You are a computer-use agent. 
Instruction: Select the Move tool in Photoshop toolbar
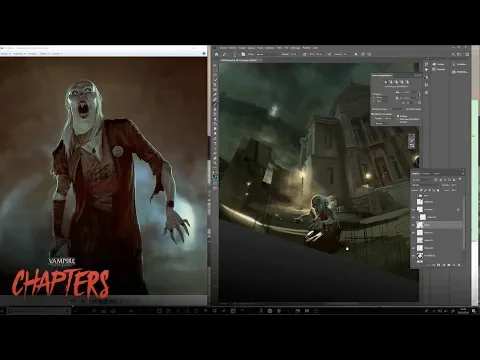click(x=215, y=65)
